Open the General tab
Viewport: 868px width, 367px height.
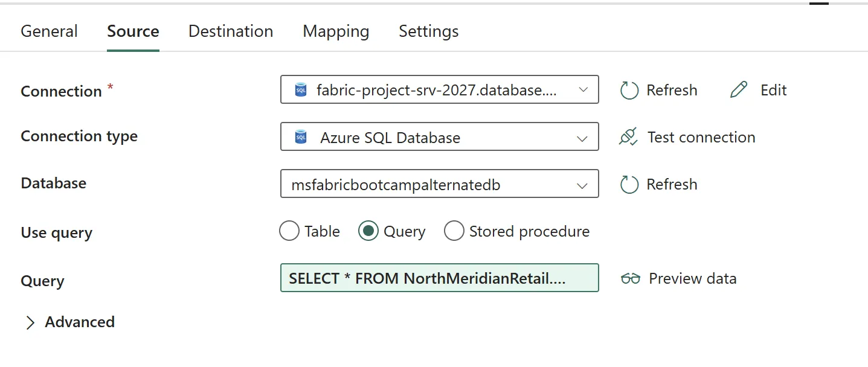pos(49,31)
